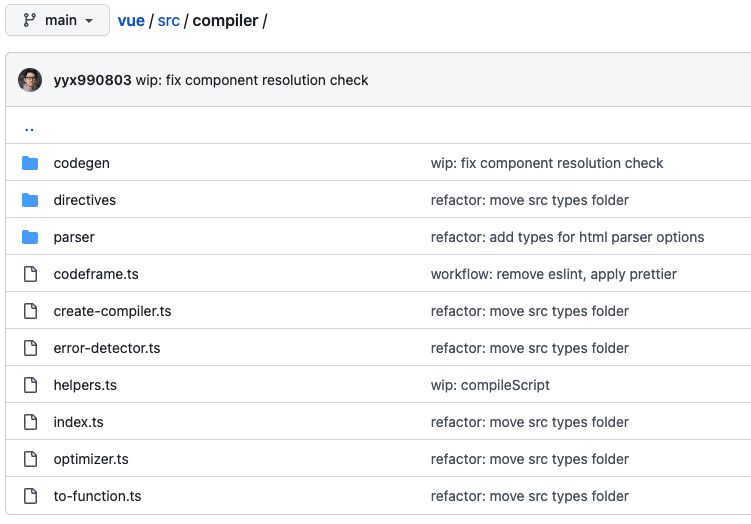Click the helpers.ts file icon
Screen dimensions: 751x524
point(30,385)
